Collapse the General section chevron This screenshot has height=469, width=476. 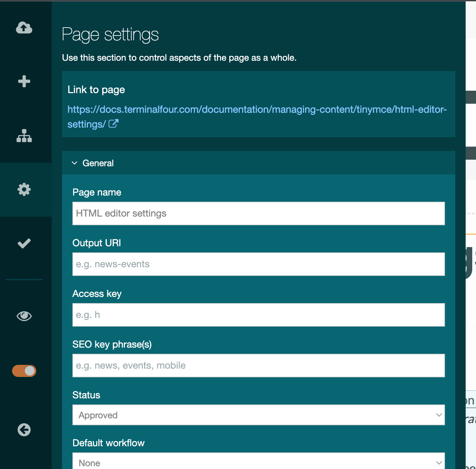coord(75,163)
